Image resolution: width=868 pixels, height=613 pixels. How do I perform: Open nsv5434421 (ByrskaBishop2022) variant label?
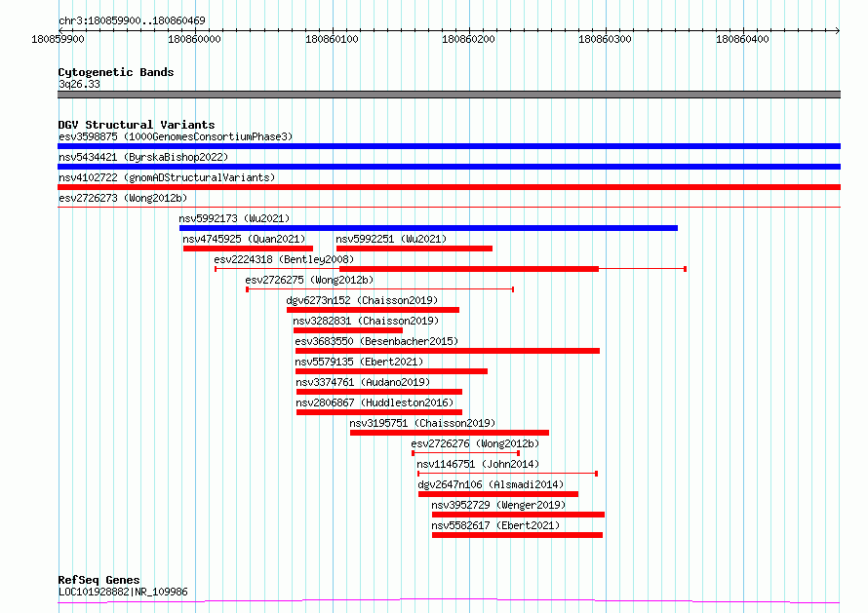143,157
